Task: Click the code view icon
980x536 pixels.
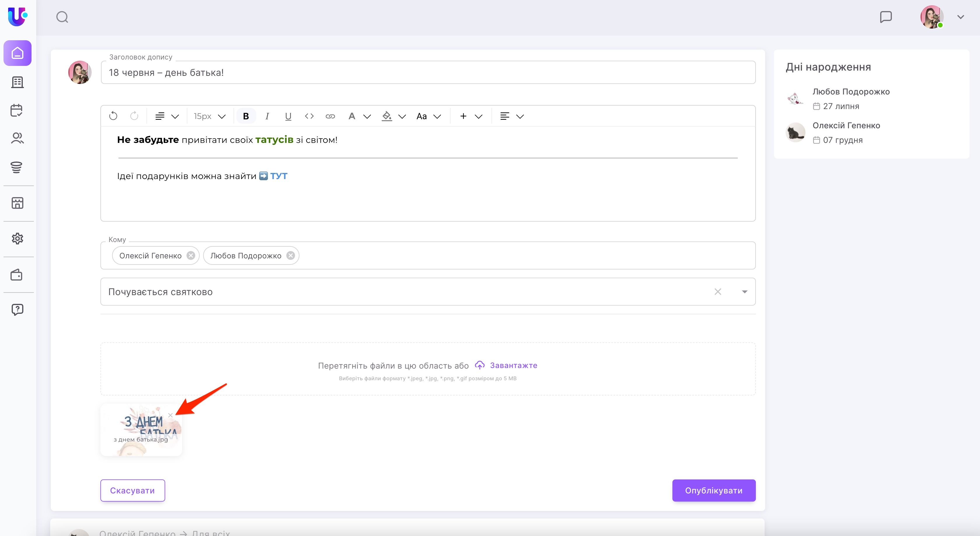Action: tap(309, 116)
